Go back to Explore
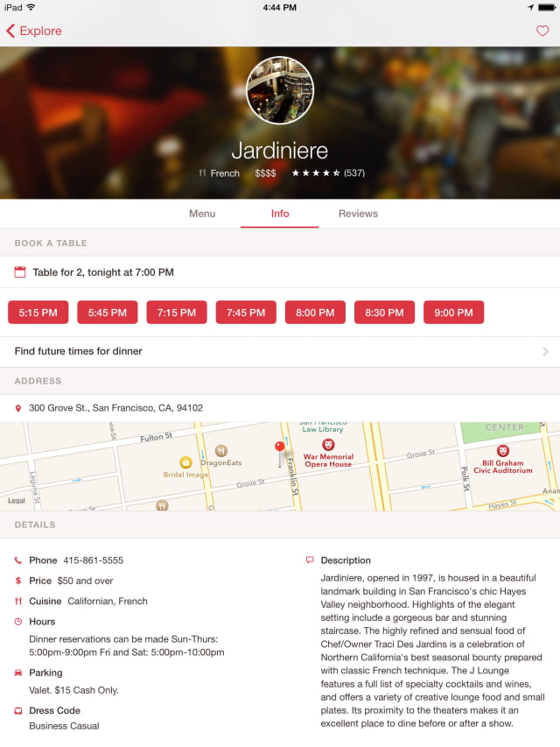 pos(34,31)
